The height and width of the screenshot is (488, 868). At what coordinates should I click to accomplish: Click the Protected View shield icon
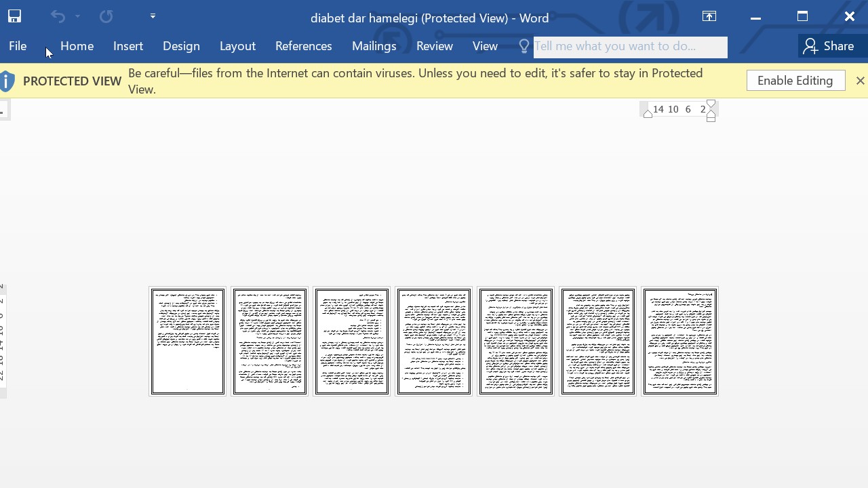[7, 81]
